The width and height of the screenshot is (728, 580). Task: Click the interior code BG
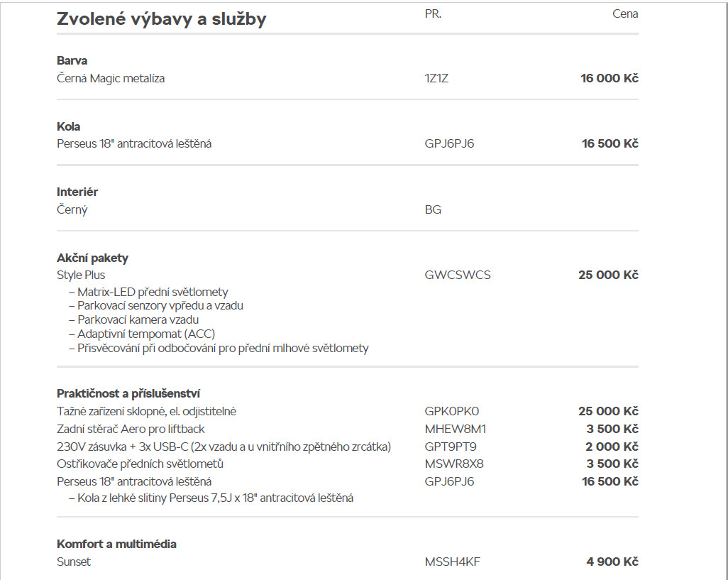[433, 209]
